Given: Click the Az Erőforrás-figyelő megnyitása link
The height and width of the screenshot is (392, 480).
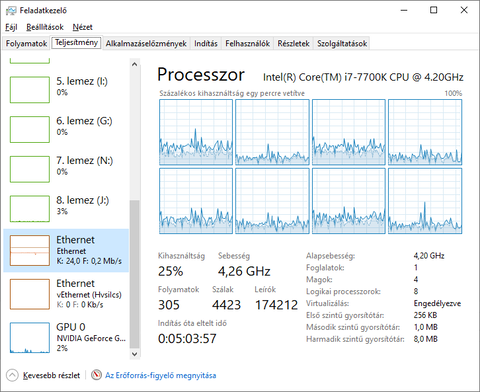Looking at the screenshot, I should point(161,375).
